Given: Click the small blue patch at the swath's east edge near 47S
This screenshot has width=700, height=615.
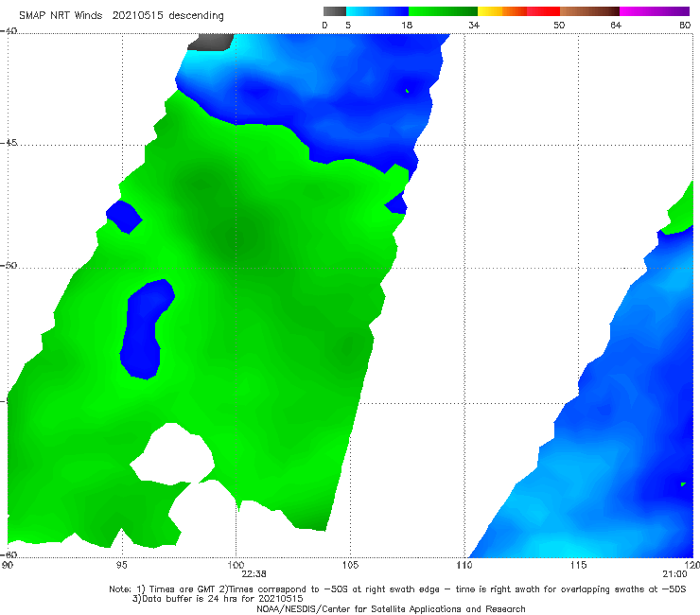Looking at the screenshot, I should (x=396, y=204).
